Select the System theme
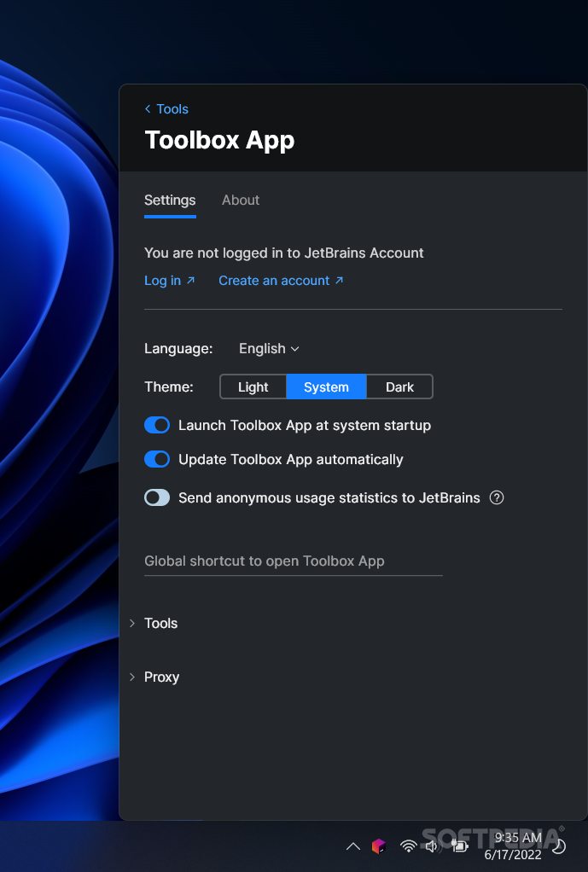 coord(326,387)
